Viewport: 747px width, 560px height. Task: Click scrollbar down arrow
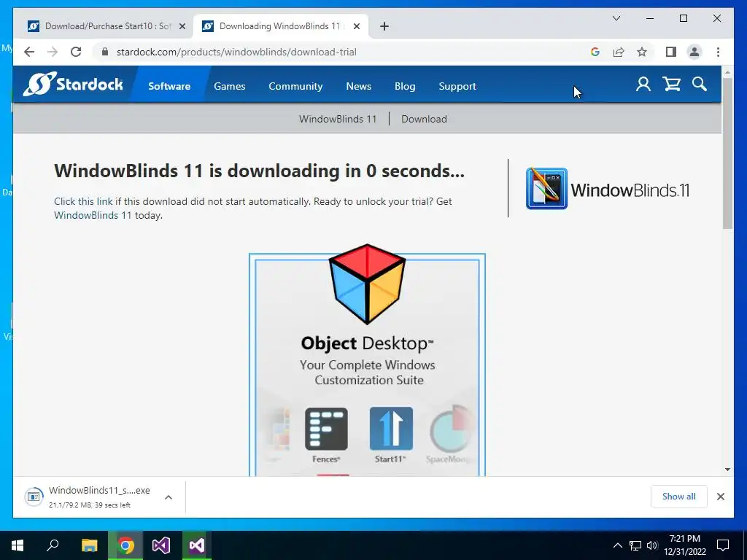(727, 470)
